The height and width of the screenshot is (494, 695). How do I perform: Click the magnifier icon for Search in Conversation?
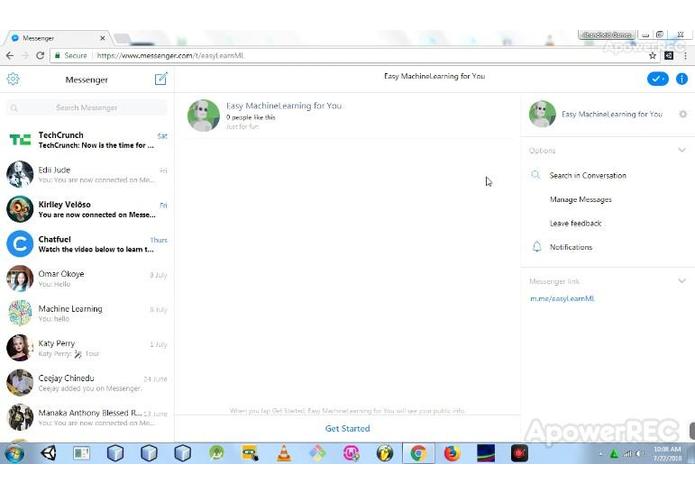pos(535,175)
